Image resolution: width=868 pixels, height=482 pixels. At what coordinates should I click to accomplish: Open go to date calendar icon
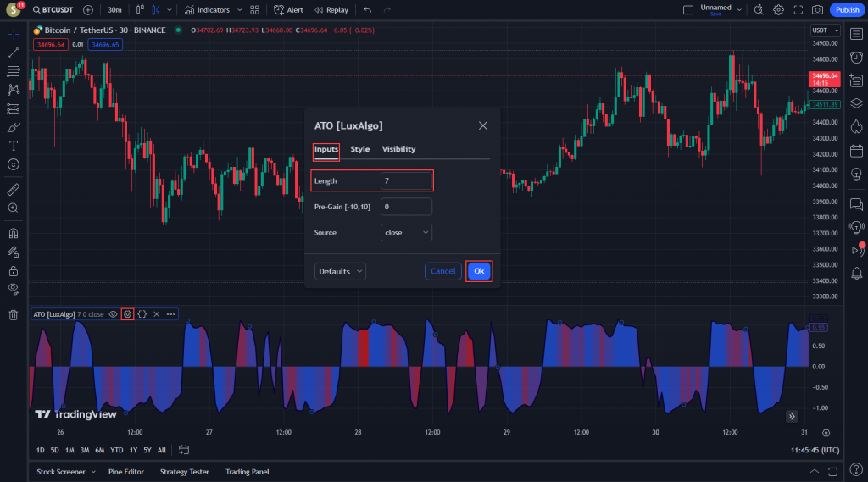tap(184, 451)
